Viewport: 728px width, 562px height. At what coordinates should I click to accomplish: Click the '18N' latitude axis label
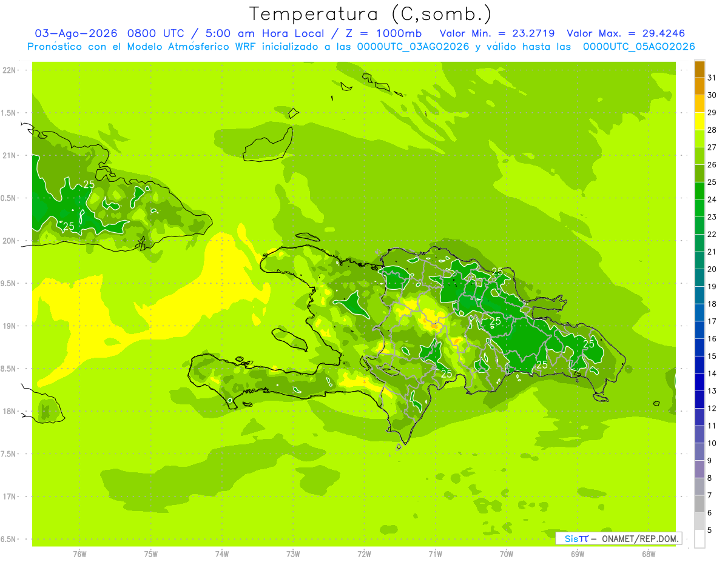(10, 412)
